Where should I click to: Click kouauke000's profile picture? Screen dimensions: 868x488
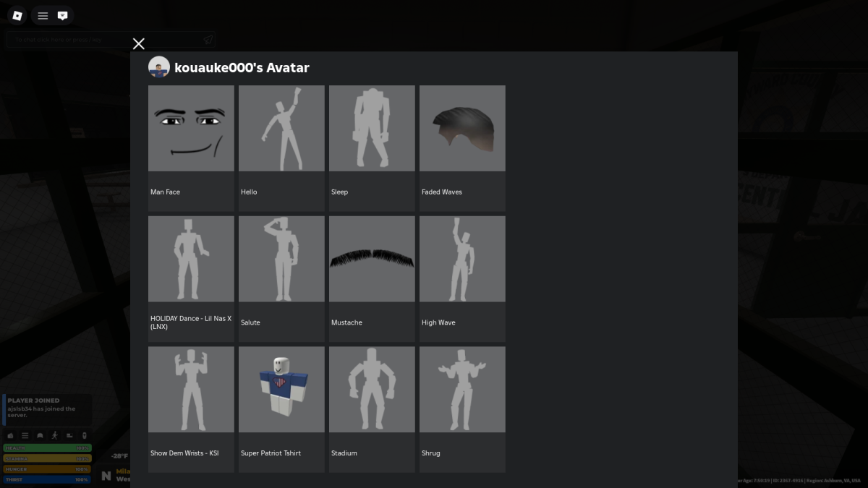coord(159,67)
